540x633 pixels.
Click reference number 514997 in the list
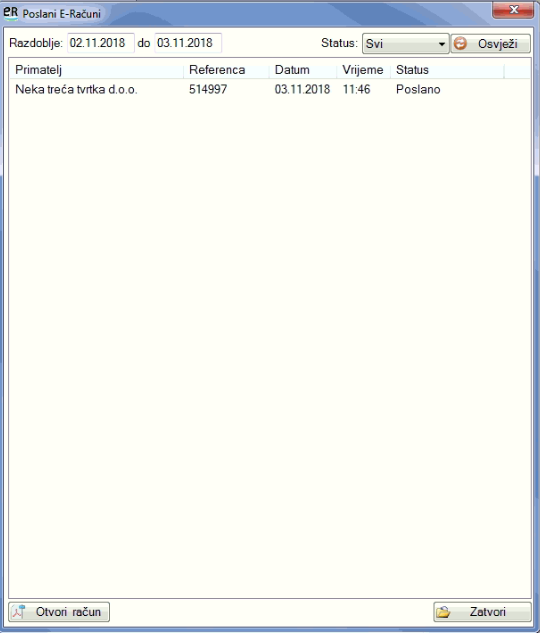tap(208, 89)
